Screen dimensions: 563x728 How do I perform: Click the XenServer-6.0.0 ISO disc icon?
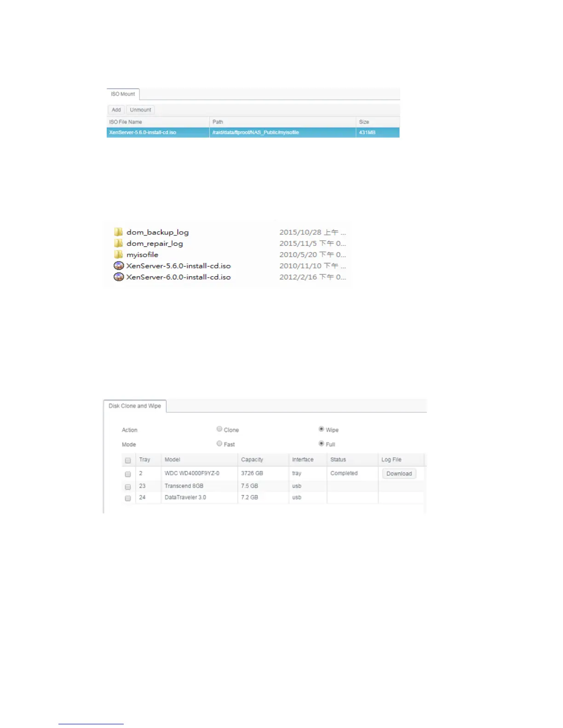[x=119, y=277]
